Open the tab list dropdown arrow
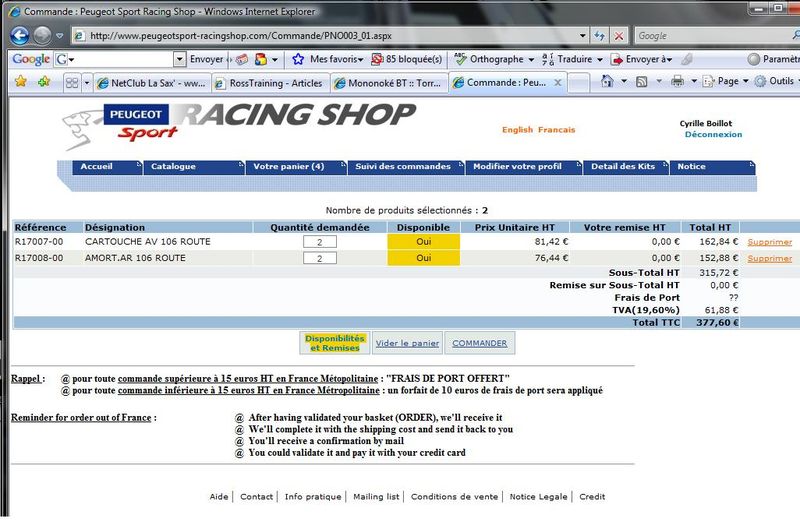 (86, 83)
